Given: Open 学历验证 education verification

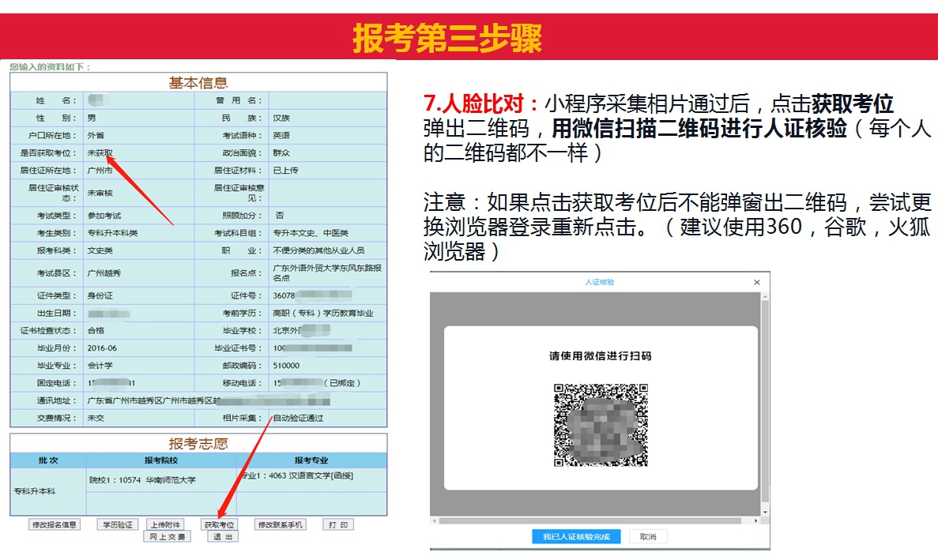Looking at the screenshot, I should (117, 524).
